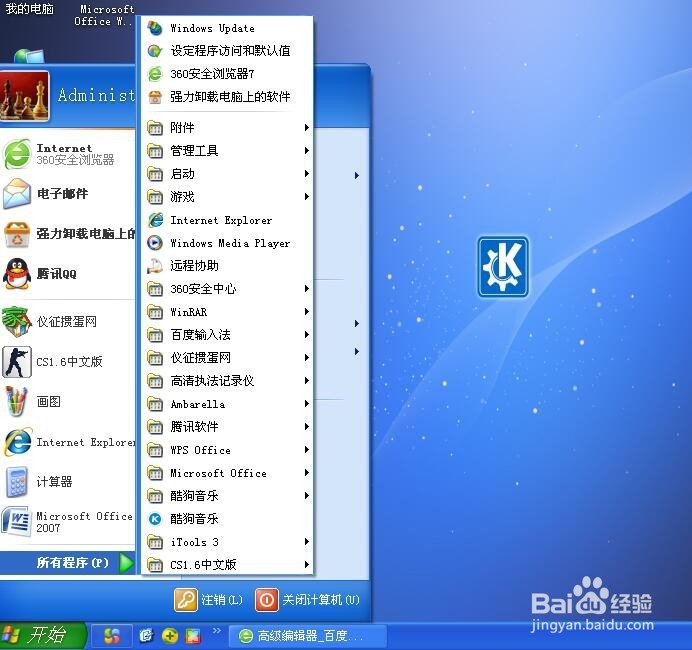Expand the 管理工具 folder

tap(227, 150)
